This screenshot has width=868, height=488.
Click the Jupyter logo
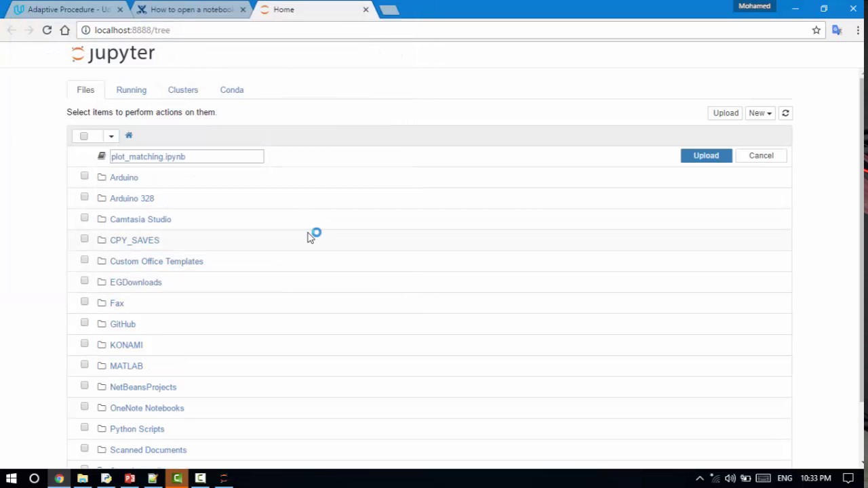point(113,53)
